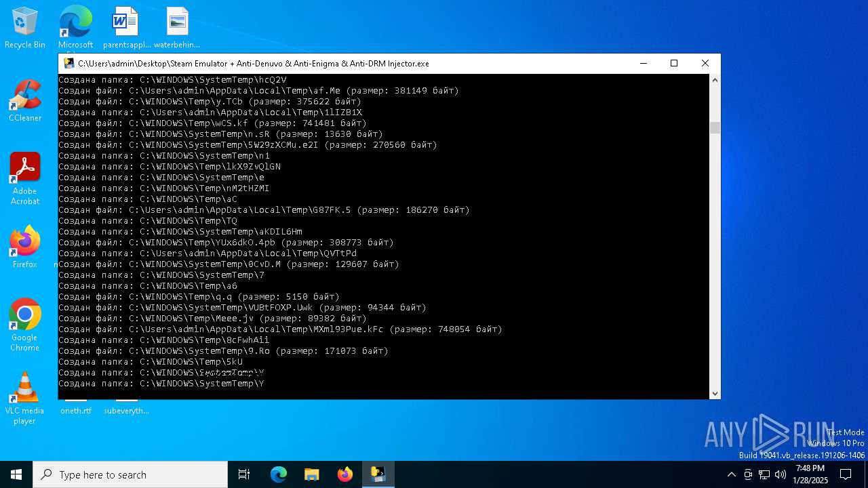The height and width of the screenshot is (488, 868).
Task: Maximize the Injector console window
Action: (674, 63)
